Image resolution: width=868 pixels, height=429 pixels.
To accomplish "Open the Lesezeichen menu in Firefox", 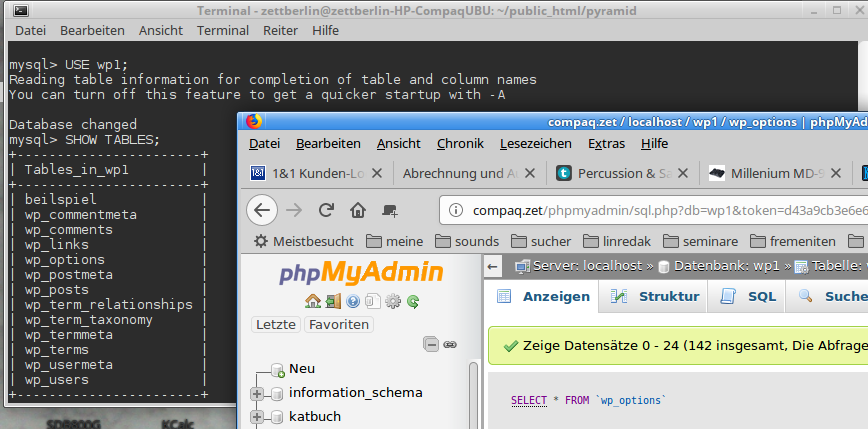I will pos(535,144).
